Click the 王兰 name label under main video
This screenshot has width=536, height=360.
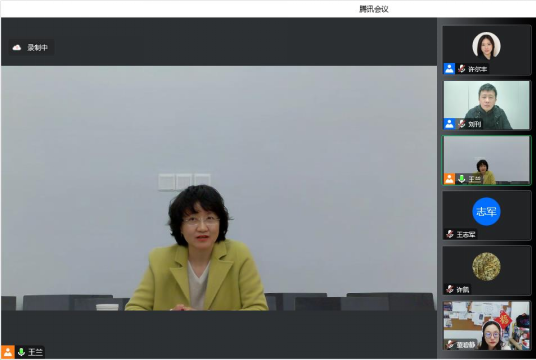click(35, 352)
